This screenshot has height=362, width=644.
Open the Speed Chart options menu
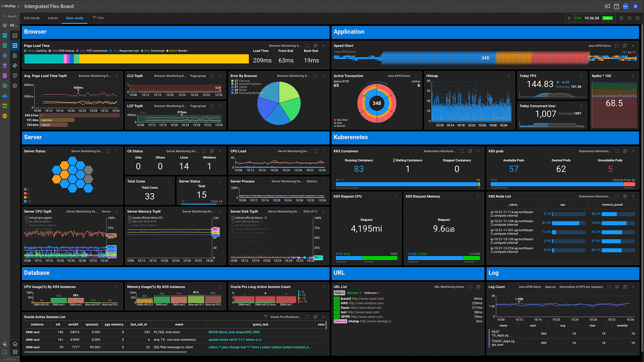(x=633, y=45)
